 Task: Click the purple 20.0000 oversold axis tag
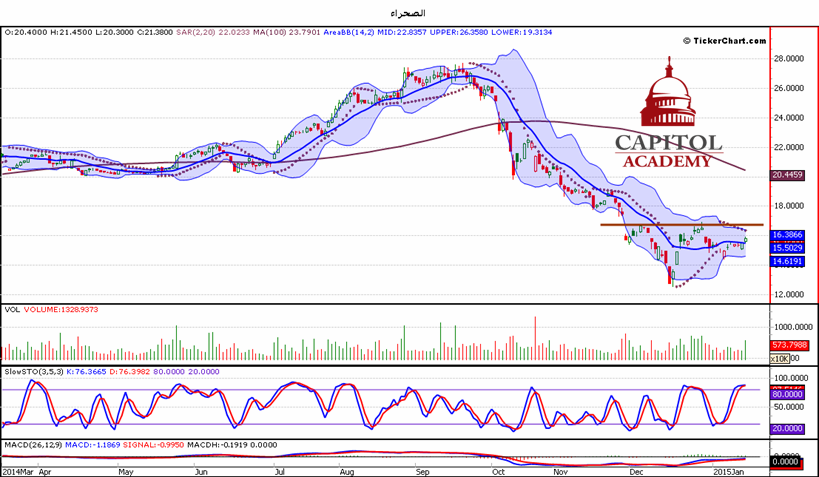click(787, 428)
